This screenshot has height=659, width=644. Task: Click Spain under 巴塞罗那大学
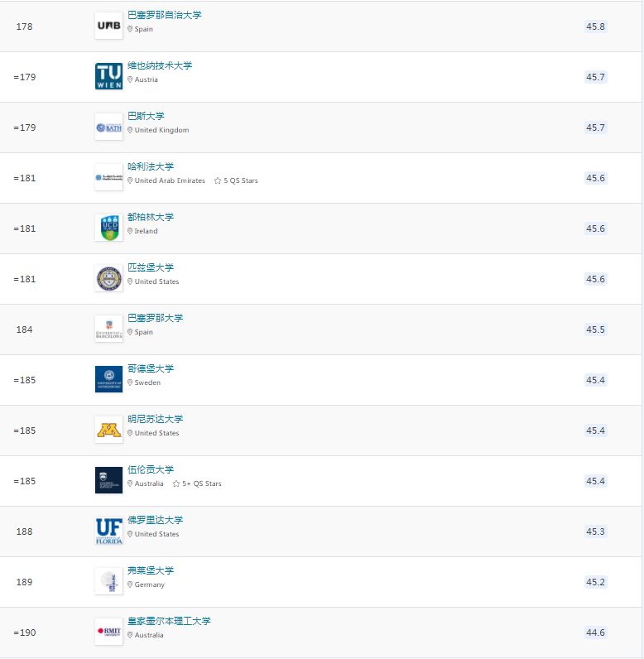pos(144,332)
